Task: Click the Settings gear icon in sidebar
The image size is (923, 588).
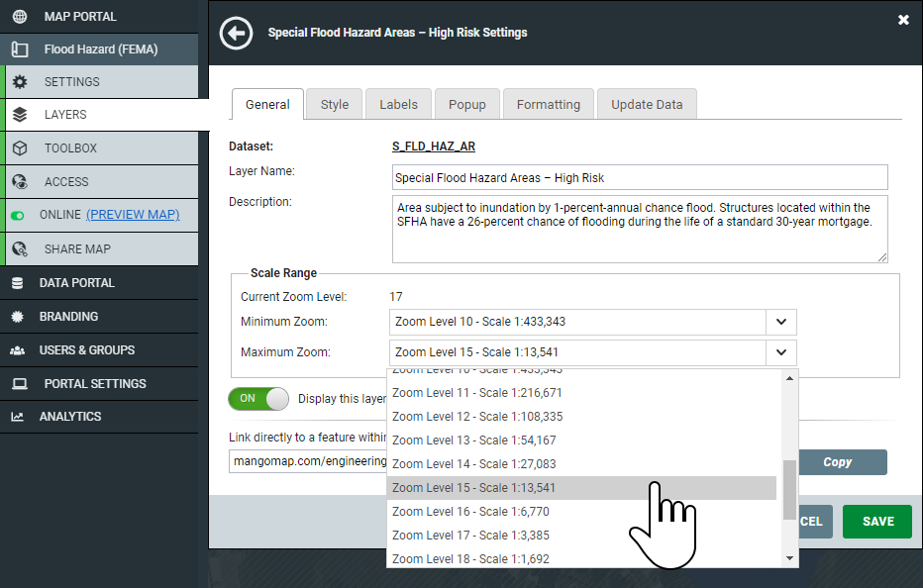Action: 20,82
